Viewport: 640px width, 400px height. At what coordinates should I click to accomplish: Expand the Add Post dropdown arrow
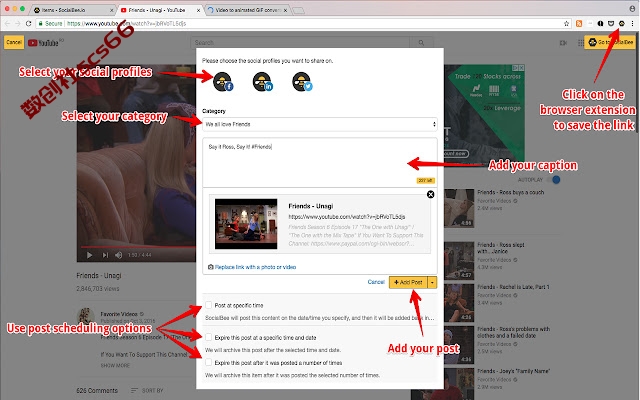(x=432, y=282)
